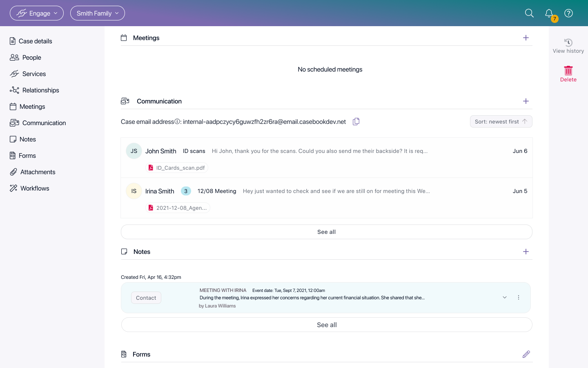Screen dimensions: 588x368
Task: Open View history panel
Action: [x=568, y=46]
